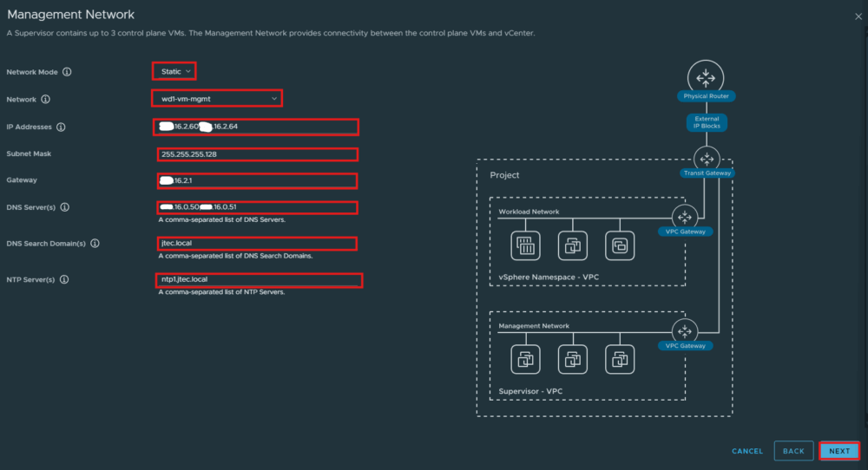The height and width of the screenshot is (470, 868).
Task: Click the Management Network VPC Gateway icon
Action: (685, 331)
